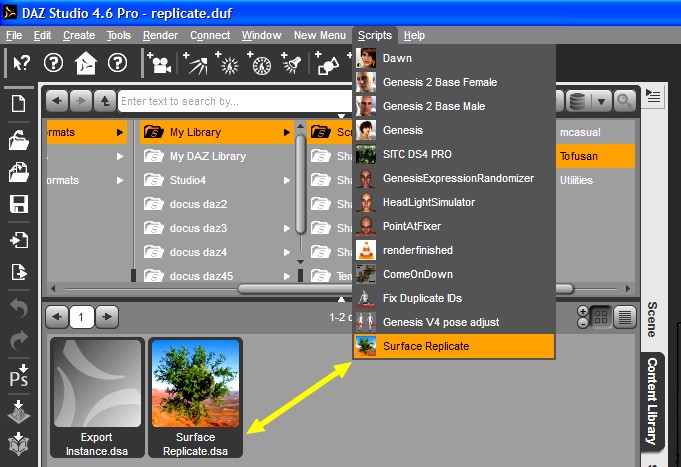
Task: Expand the docus daz4 folder arrow
Action: [x=287, y=252]
